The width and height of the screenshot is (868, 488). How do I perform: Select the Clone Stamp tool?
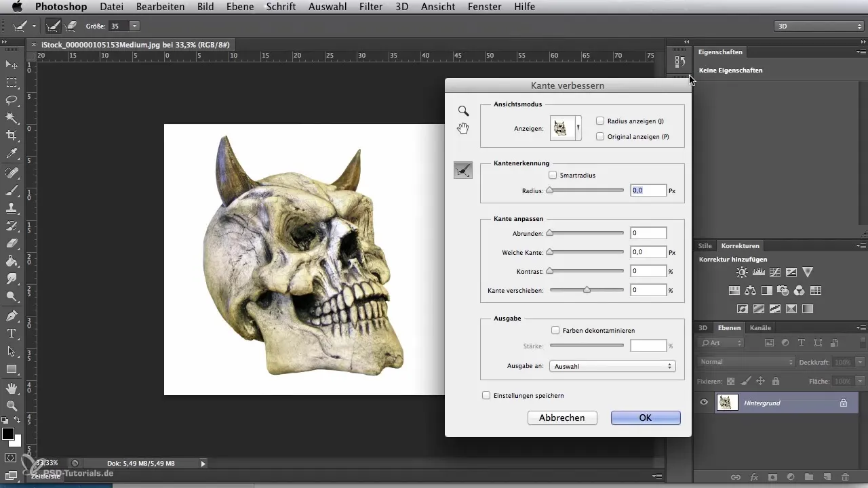(x=12, y=208)
